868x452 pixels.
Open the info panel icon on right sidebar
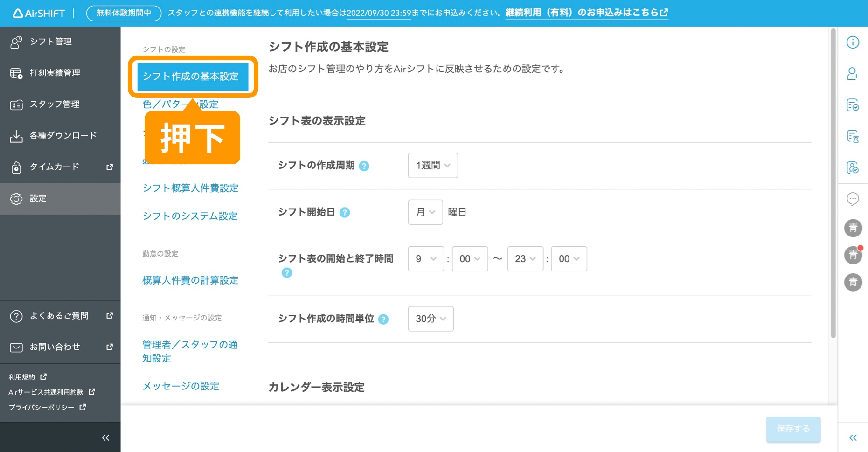pos(853,42)
